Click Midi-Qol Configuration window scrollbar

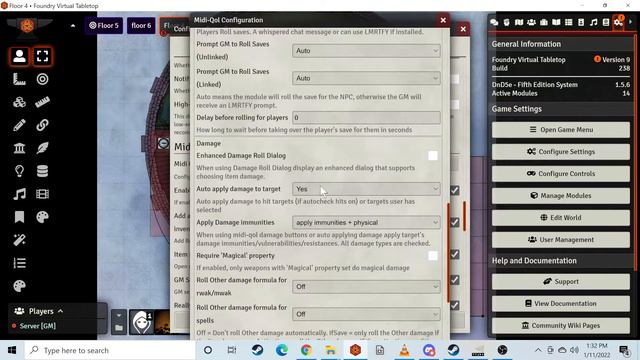(448, 252)
